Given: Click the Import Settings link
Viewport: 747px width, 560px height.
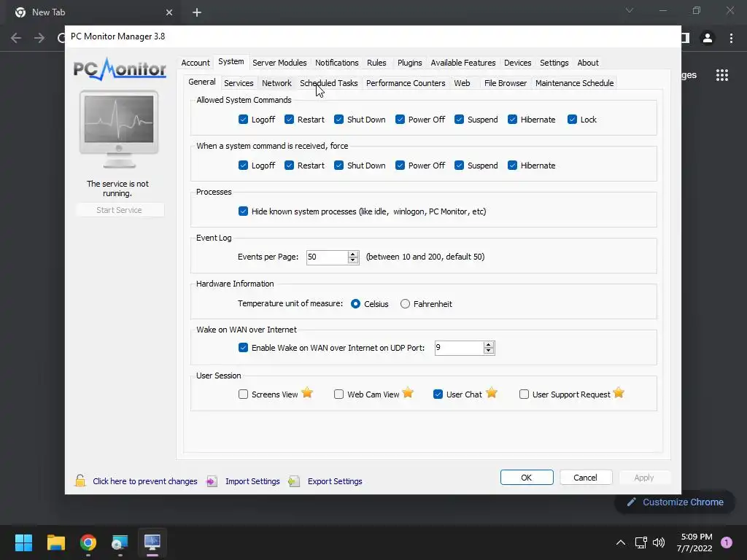Looking at the screenshot, I should pyautogui.click(x=252, y=481).
